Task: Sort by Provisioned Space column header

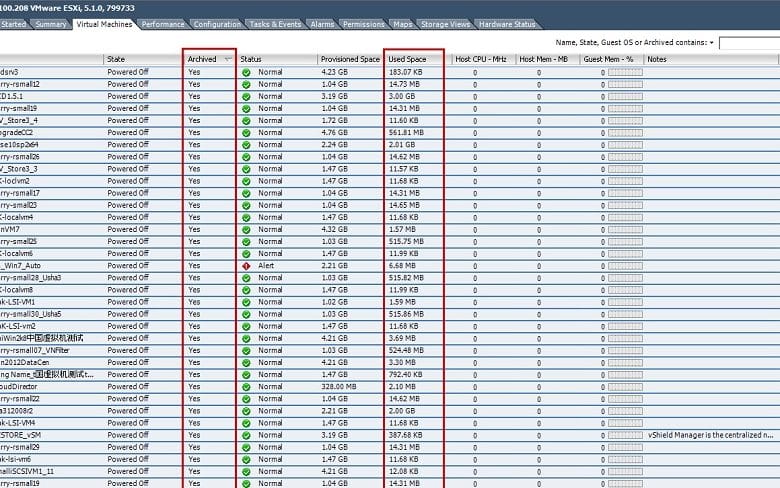Action: coord(350,59)
